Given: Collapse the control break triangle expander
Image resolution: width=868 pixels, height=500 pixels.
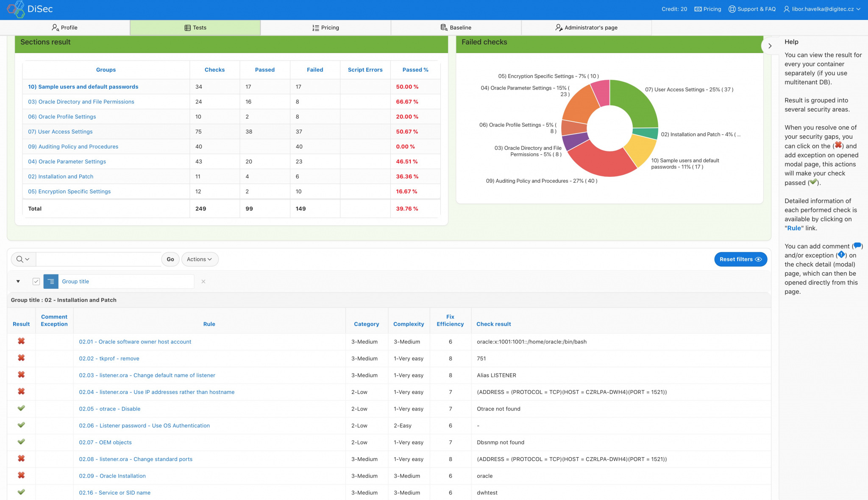Looking at the screenshot, I should (18, 282).
